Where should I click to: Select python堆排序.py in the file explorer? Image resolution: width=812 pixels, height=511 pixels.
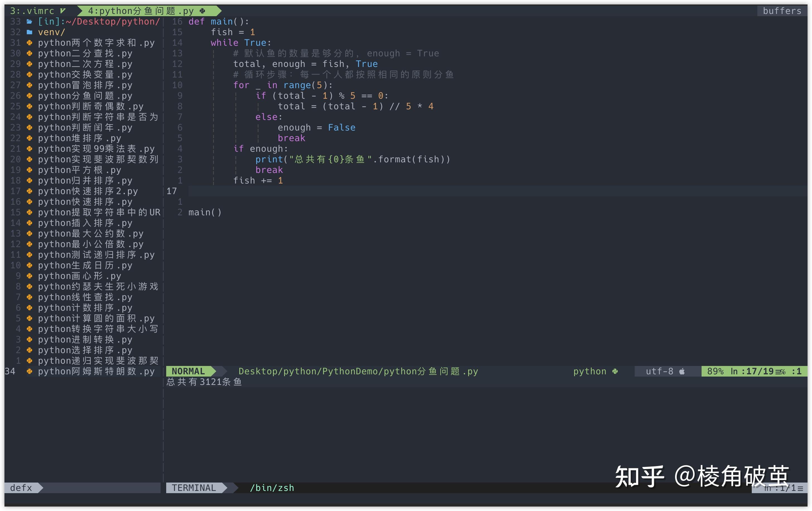tap(78, 138)
